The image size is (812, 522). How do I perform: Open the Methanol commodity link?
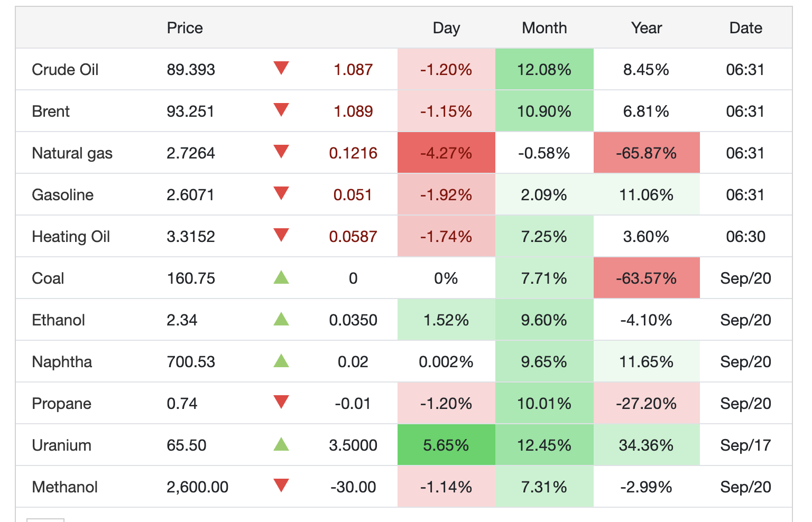click(64, 487)
